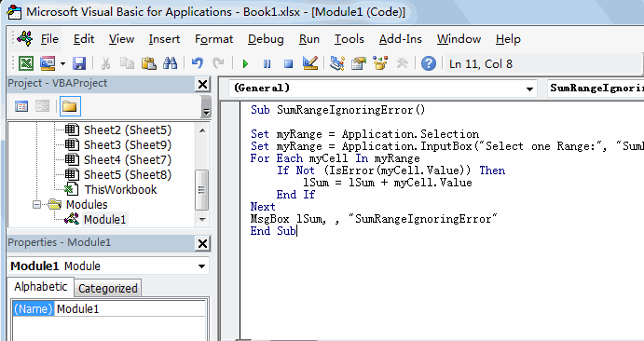Switch to the Categorized properties tab
This screenshot has height=341, width=644.
click(107, 288)
